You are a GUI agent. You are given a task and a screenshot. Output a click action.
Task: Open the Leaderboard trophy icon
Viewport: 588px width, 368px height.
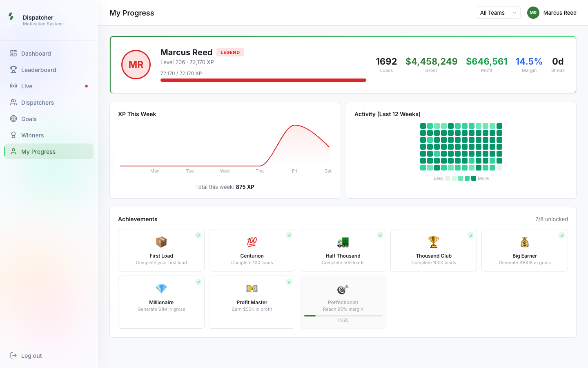tap(13, 70)
